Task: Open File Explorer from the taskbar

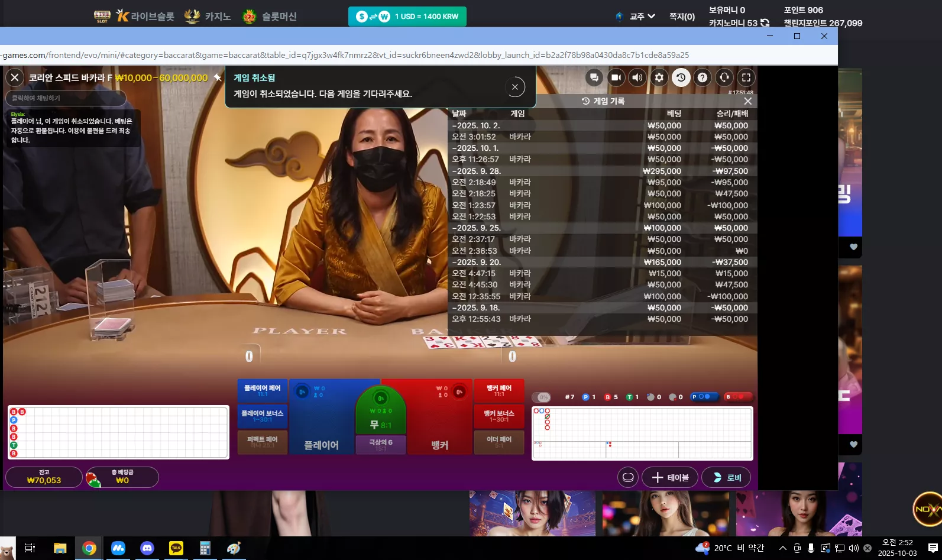Action: [60, 548]
